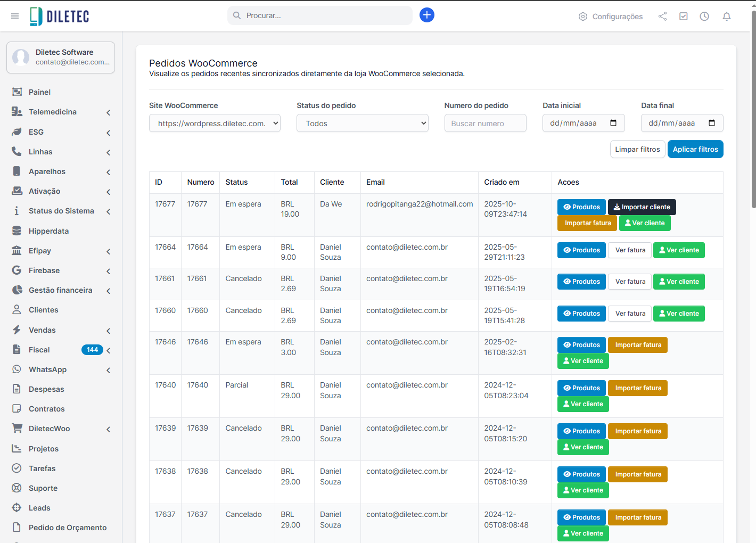The height and width of the screenshot is (543, 756).
Task: Click the blue plus add button
Action: click(x=426, y=15)
